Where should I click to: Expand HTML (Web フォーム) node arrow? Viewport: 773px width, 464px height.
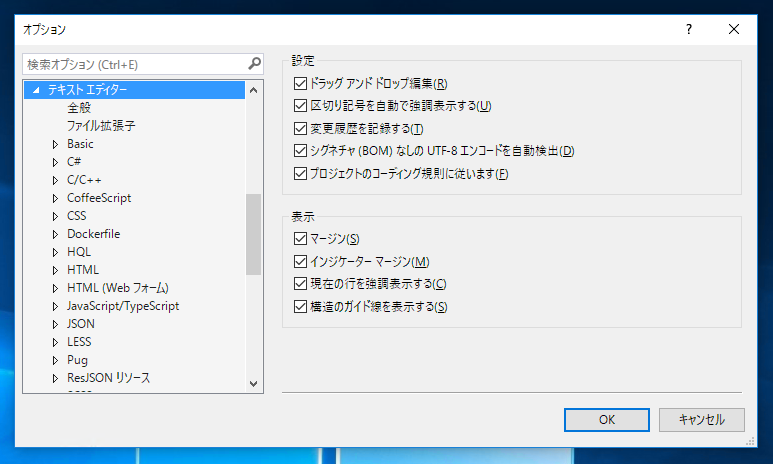point(55,288)
